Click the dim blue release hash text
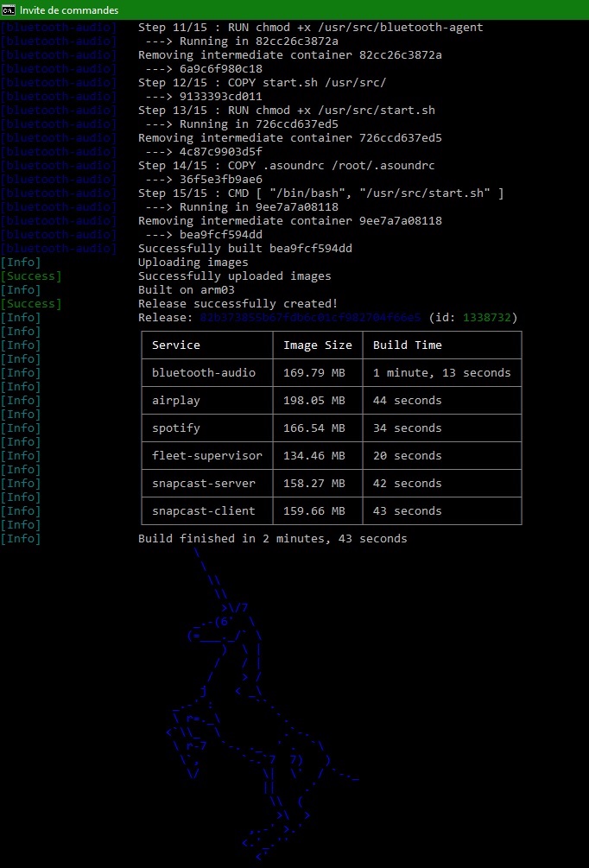Image resolution: width=589 pixels, height=868 pixels. point(311,318)
